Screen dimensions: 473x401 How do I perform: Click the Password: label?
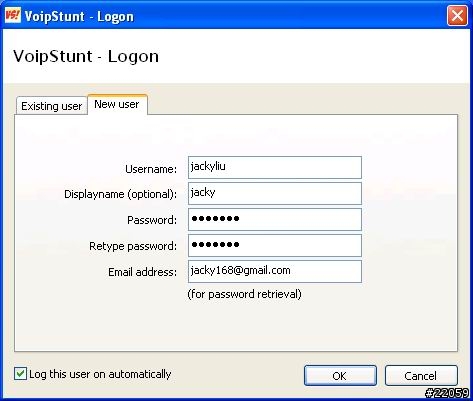point(152,220)
